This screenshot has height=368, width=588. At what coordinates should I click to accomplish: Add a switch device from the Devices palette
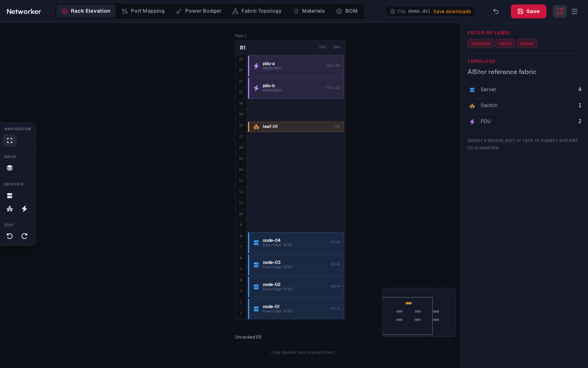[10, 209]
